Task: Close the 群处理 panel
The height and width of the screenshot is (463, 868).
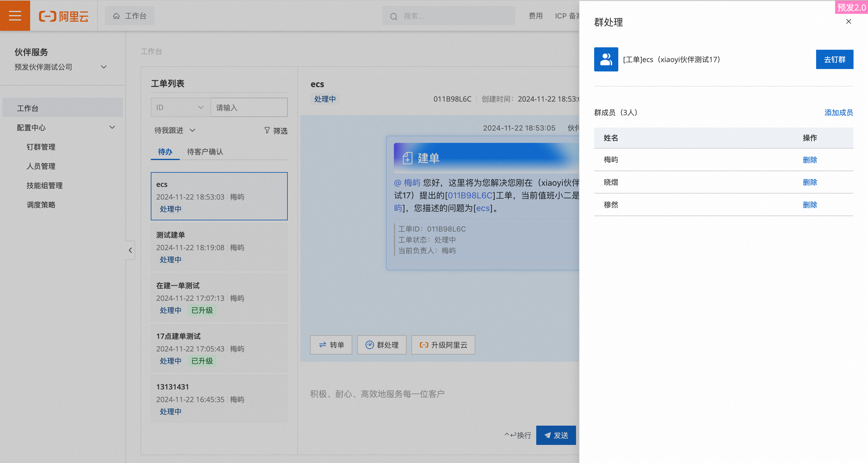Action: [x=848, y=21]
